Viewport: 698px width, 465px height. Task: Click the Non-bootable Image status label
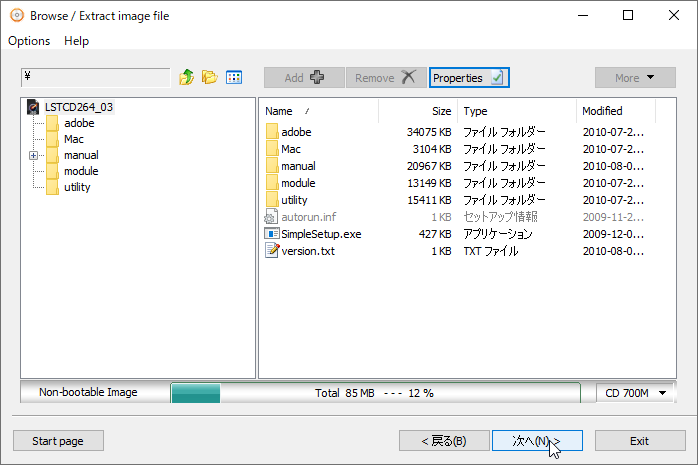pyautogui.click(x=88, y=392)
